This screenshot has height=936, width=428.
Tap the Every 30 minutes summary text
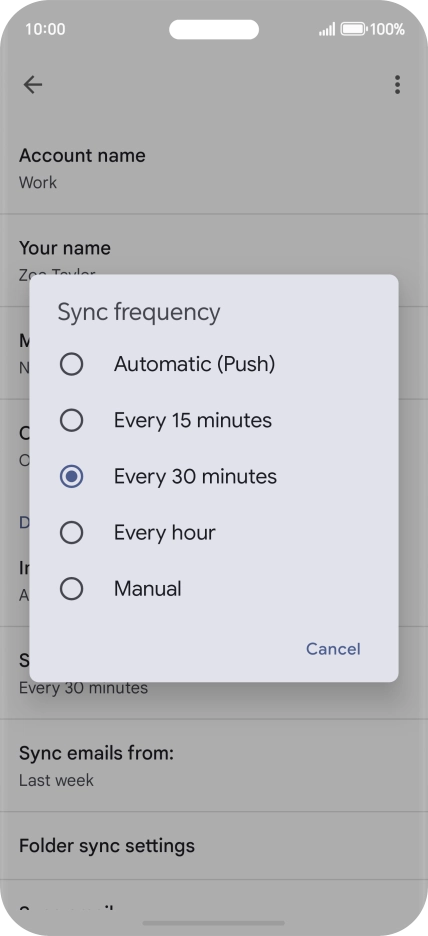84,688
